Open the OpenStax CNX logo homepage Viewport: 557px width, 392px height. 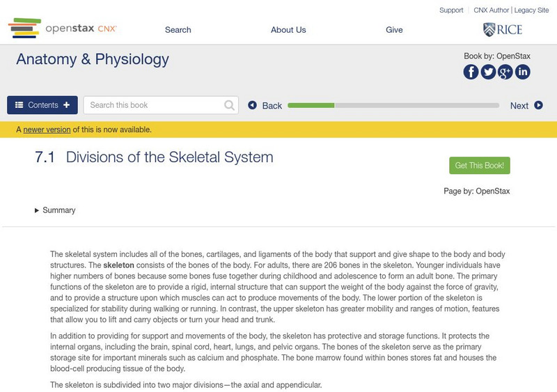(63, 29)
